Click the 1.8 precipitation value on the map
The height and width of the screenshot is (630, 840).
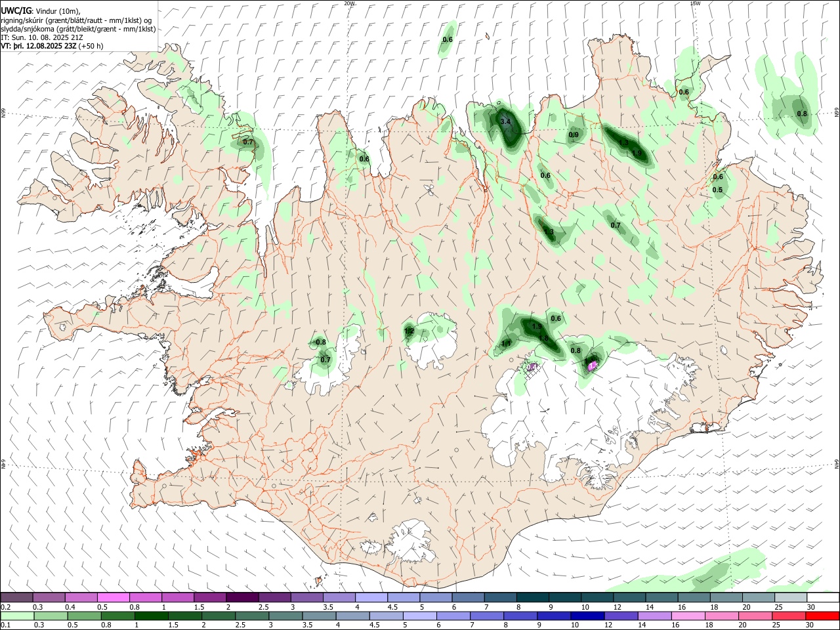(543, 339)
